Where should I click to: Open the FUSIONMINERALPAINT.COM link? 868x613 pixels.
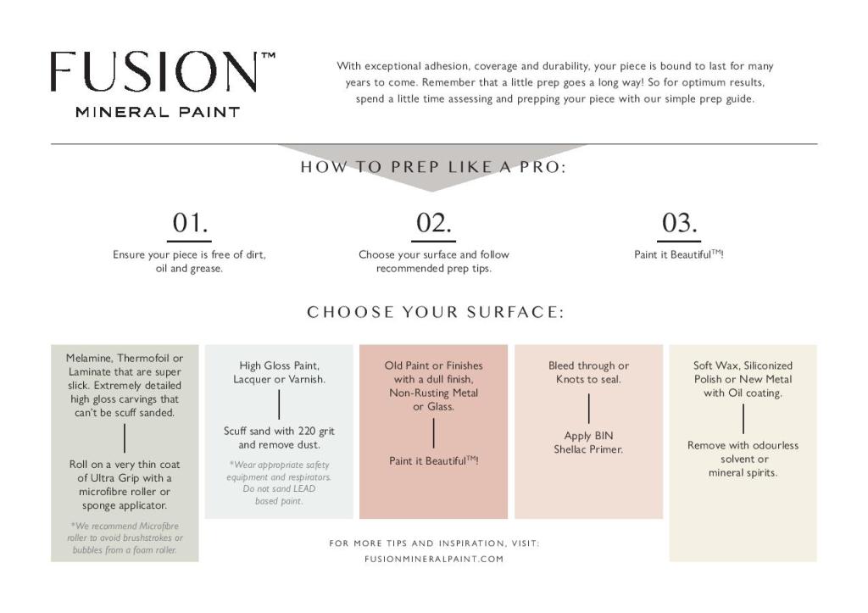click(434, 559)
